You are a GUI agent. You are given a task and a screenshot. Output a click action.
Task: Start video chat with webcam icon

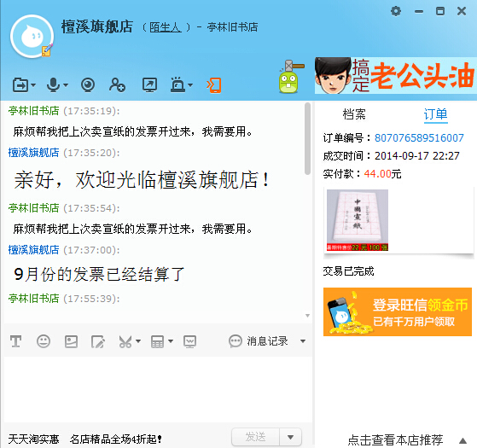click(x=88, y=84)
